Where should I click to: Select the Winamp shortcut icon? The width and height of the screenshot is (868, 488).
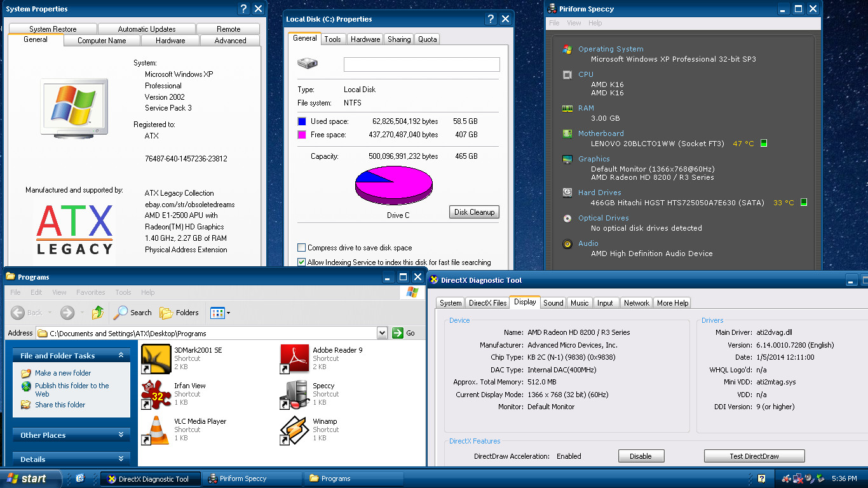coord(294,430)
